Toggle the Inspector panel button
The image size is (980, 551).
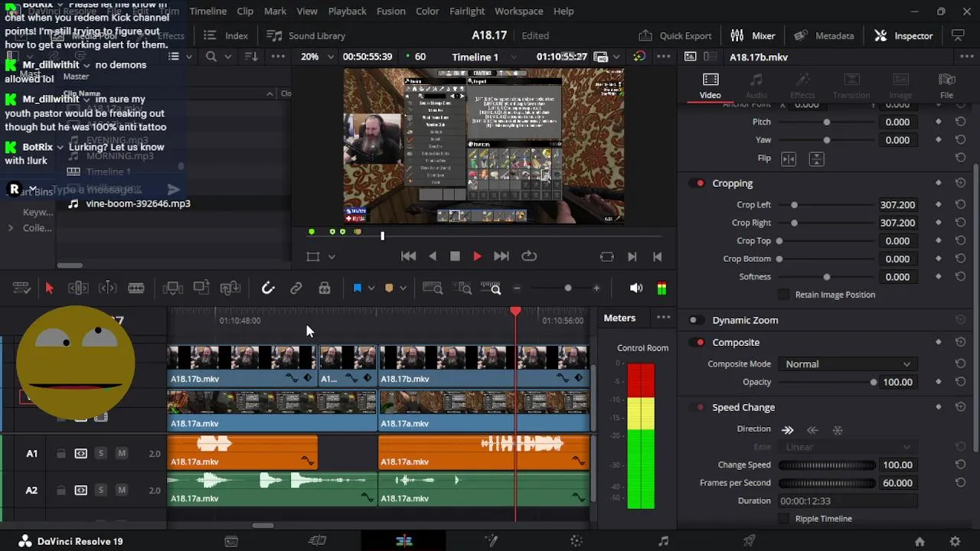point(904,36)
